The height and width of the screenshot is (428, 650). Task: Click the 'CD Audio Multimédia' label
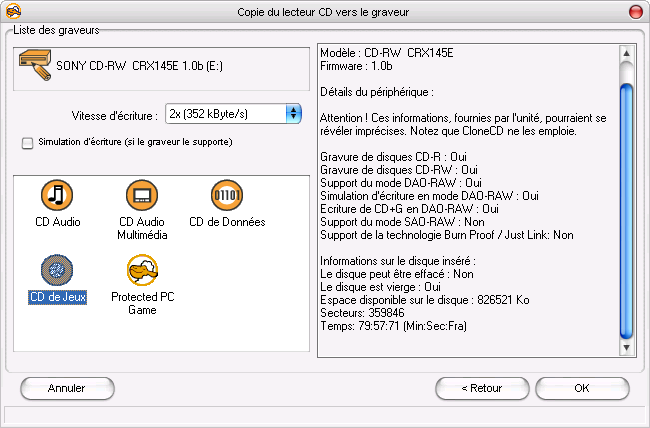tap(142, 229)
